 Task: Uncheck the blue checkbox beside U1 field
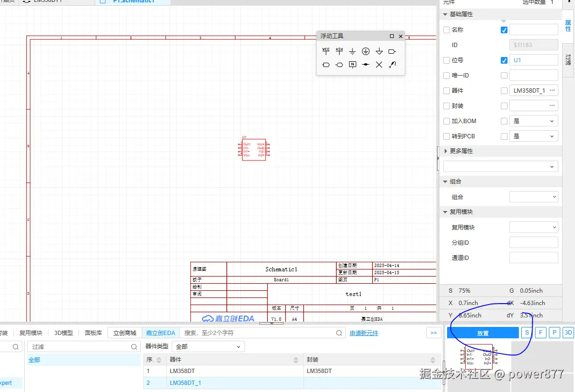coord(504,60)
